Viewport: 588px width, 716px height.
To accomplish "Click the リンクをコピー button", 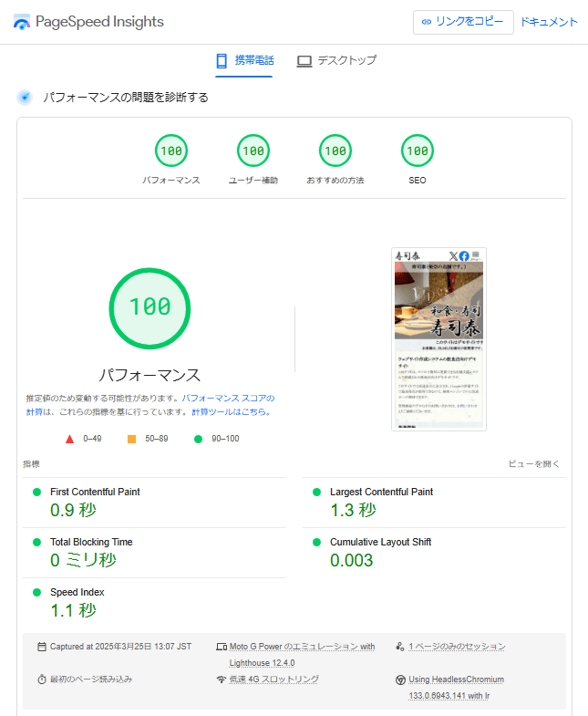I will [463, 22].
